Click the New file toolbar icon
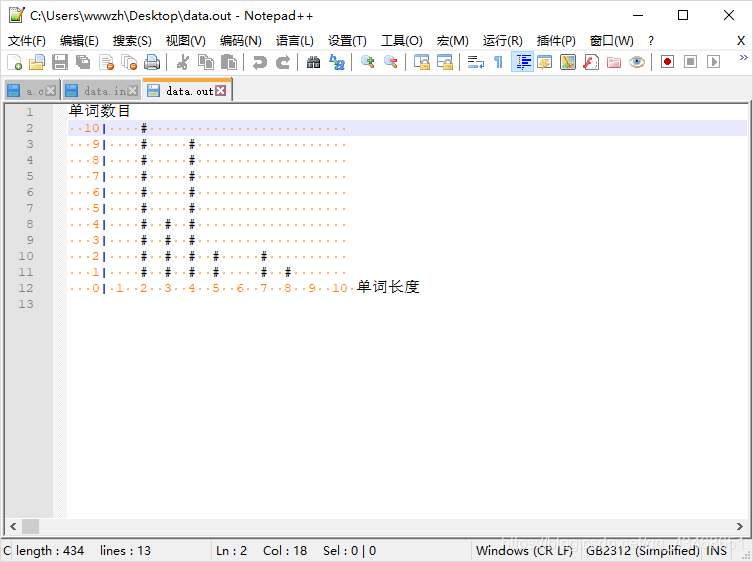Viewport: 753px width, 562px height. pos(14,62)
